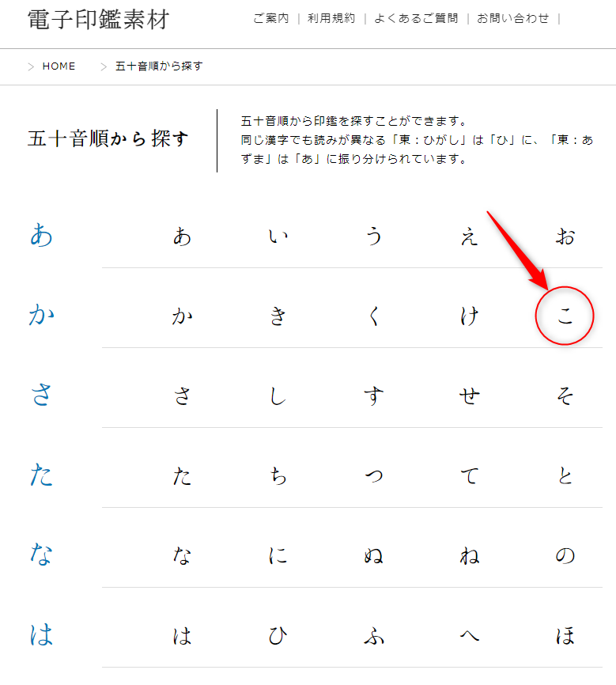Choose the ほ kana link
Screen dimensions: 616x685
coord(565,636)
